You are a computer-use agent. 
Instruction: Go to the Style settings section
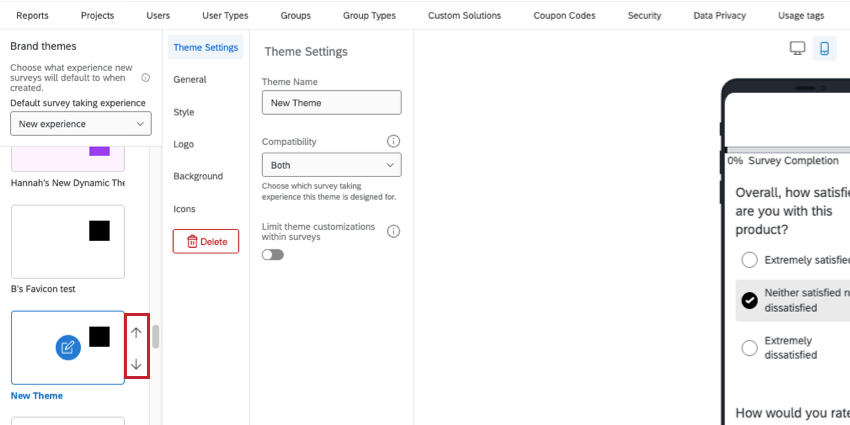[x=184, y=112]
